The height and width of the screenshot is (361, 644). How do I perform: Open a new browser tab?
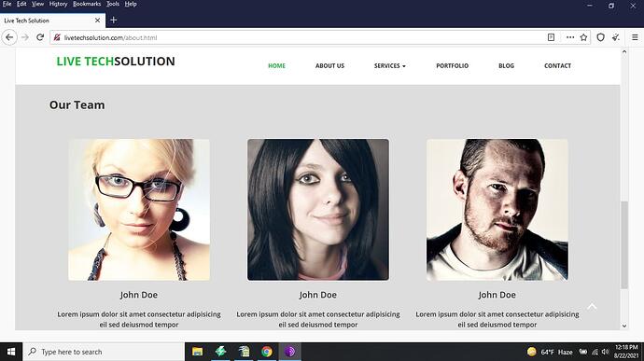coord(114,21)
